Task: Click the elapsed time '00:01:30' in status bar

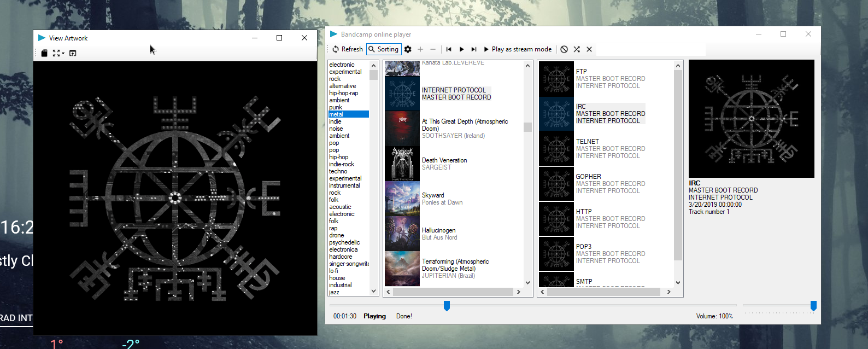Action: coord(345,316)
